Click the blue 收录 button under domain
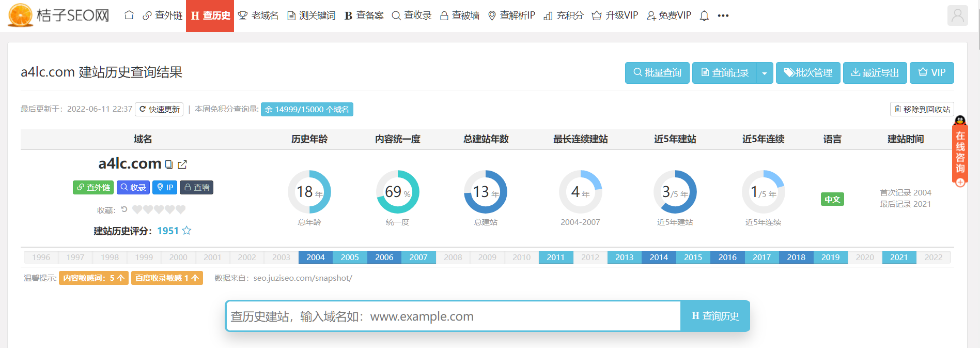This screenshot has width=980, height=348. [x=133, y=187]
